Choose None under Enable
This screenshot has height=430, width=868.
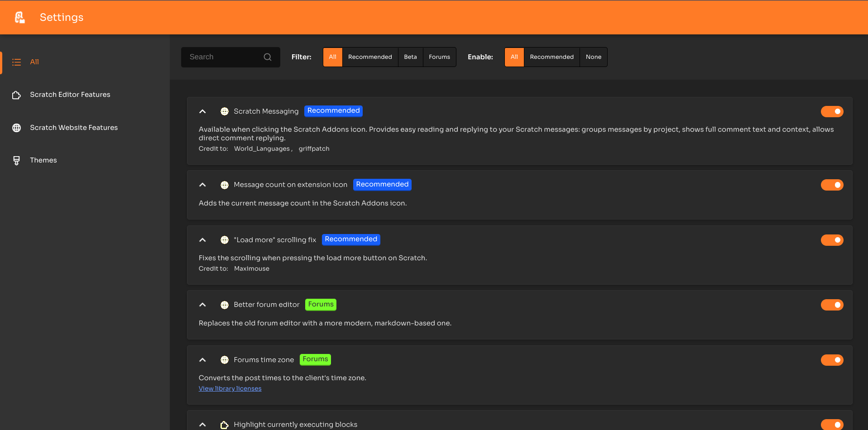pyautogui.click(x=593, y=57)
